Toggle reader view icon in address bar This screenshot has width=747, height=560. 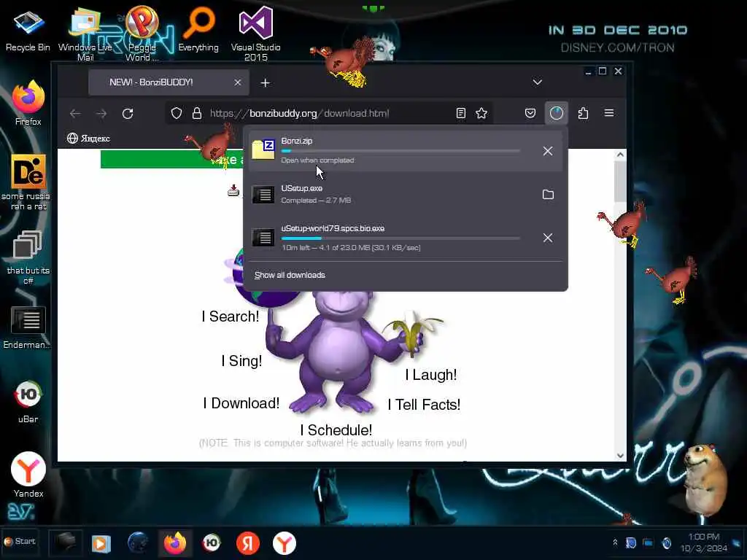[461, 113]
